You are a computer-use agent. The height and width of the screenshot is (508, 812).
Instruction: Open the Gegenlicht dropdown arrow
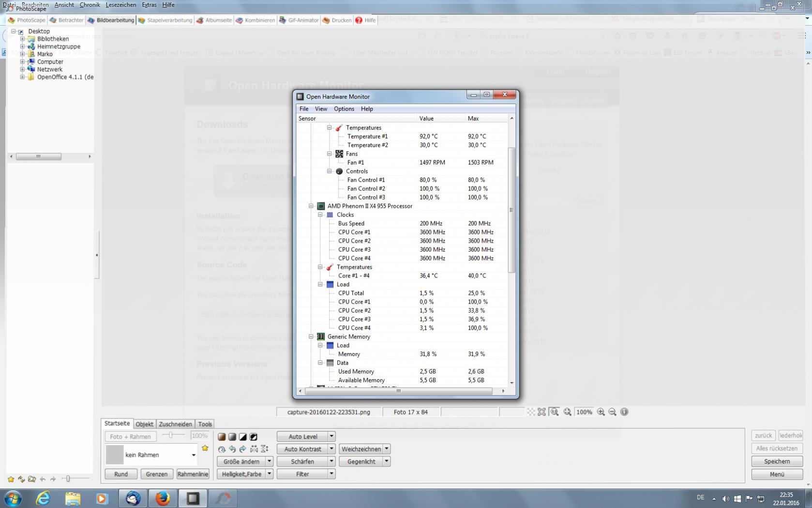(387, 462)
